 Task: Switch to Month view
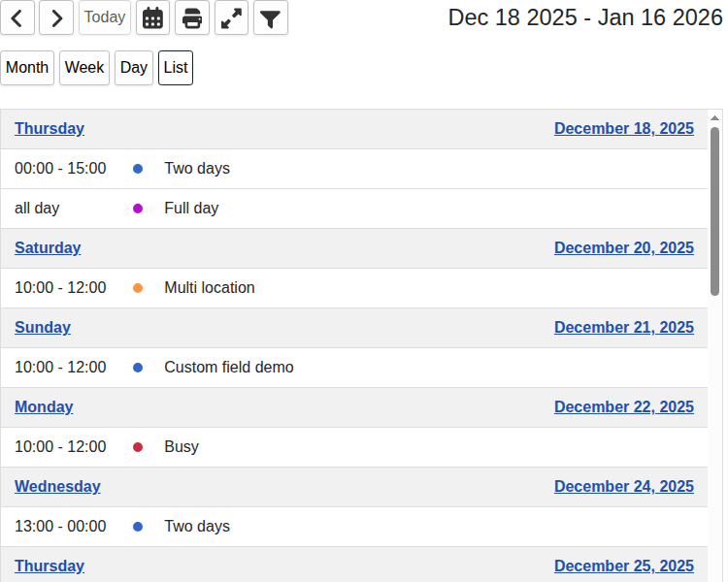[x=27, y=68]
